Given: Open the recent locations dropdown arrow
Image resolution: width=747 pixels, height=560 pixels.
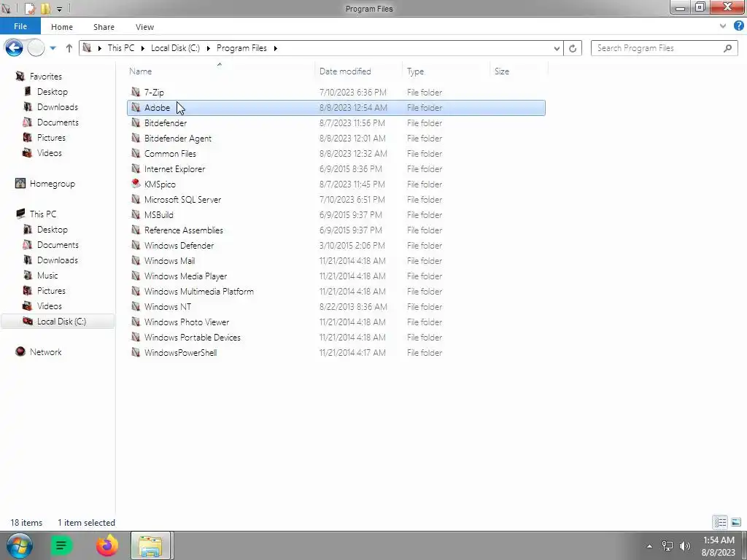Looking at the screenshot, I should pyautogui.click(x=53, y=48).
